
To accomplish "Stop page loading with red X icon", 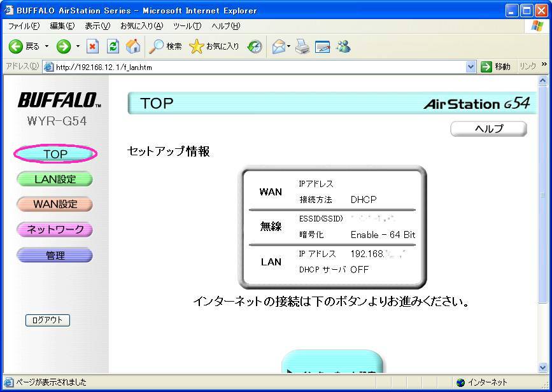I will 93,46.
